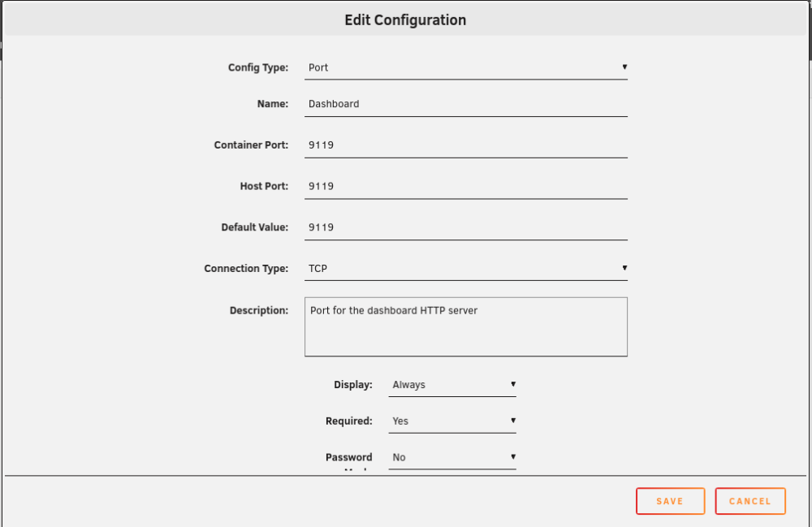The height and width of the screenshot is (527, 812).
Task: Edit the Name field containing Dashboard
Action: [465, 104]
